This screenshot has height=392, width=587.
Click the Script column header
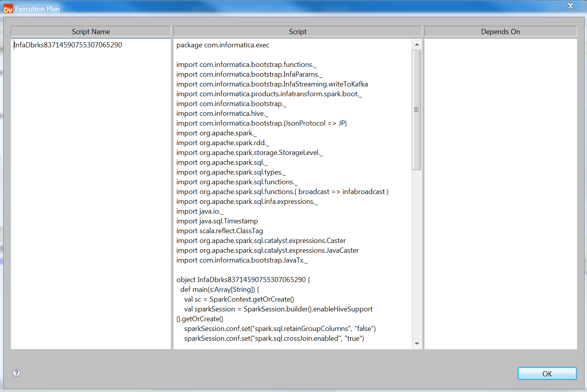(x=298, y=32)
